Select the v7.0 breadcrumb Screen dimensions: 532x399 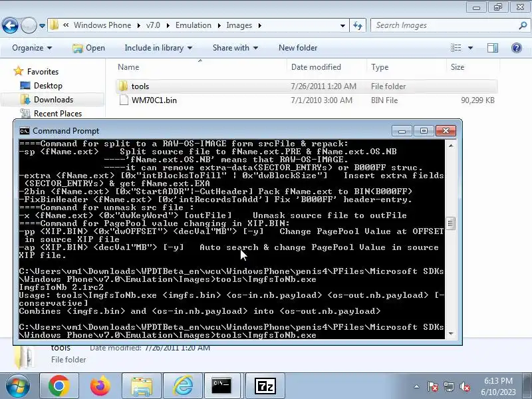click(153, 25)
